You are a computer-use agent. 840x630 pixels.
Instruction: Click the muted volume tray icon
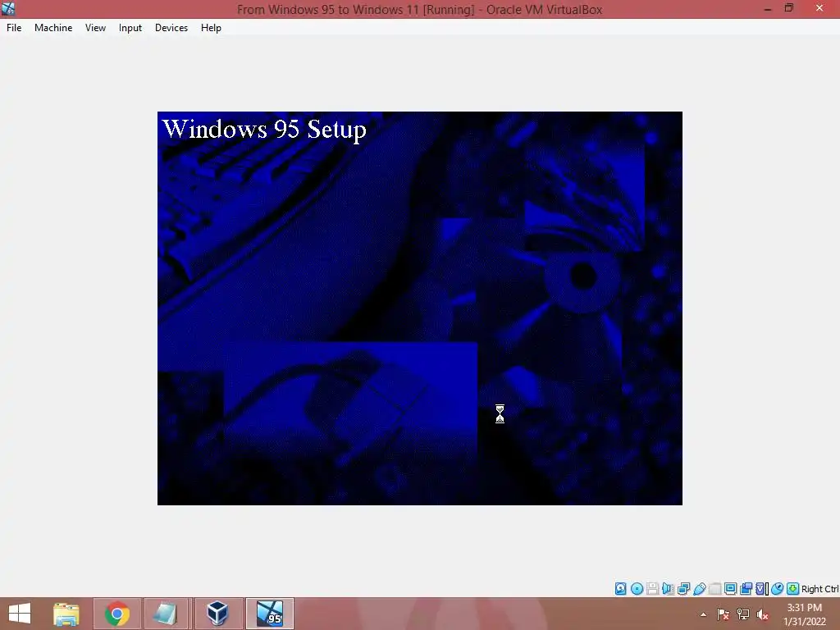[x=763, y=614]
